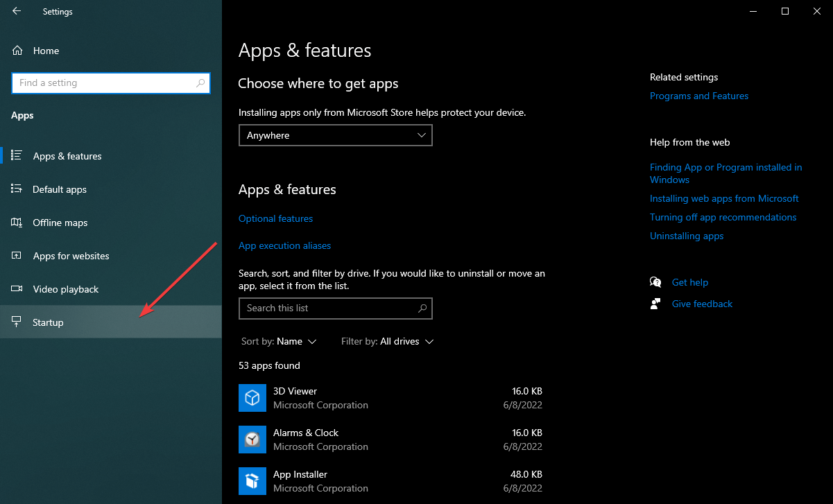Click the 48.0 KB size of App Installer

pyautogui.click(x=527, y=474)
